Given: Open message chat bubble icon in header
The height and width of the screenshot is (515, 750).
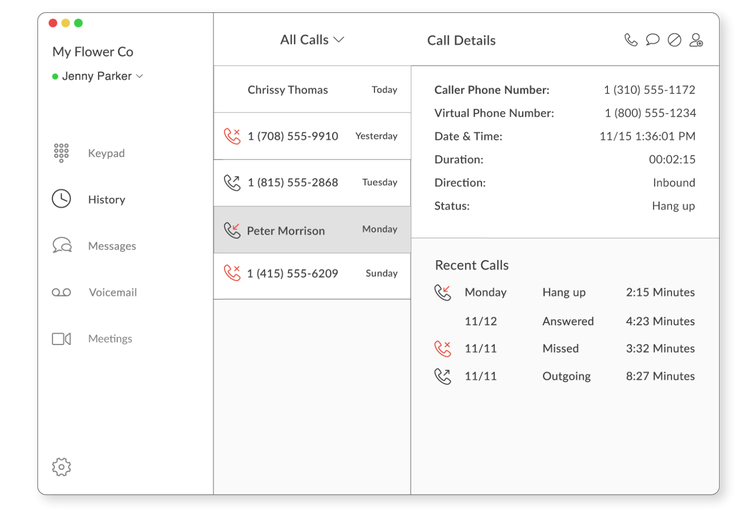Looking at the screenshot, I should (652, 40).
